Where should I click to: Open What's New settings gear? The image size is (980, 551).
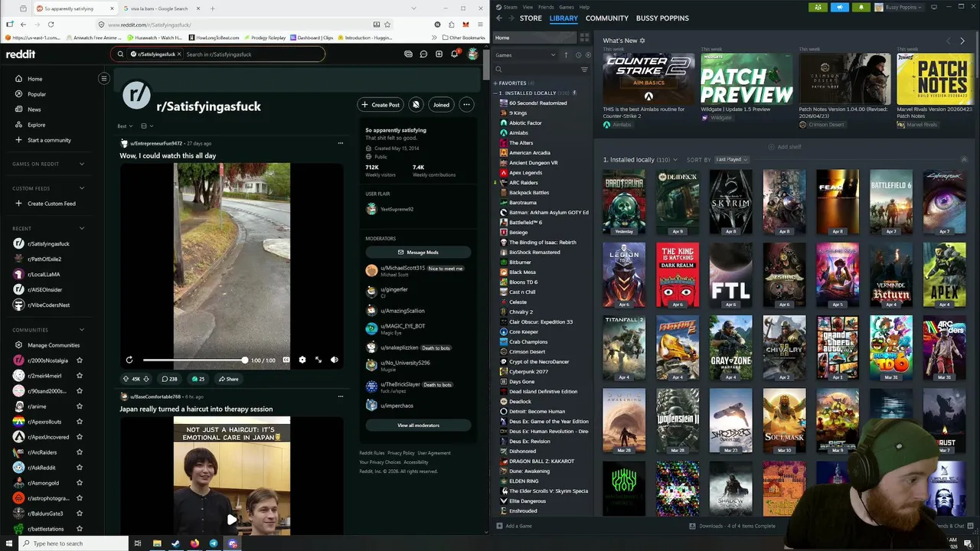click(642, 41)
